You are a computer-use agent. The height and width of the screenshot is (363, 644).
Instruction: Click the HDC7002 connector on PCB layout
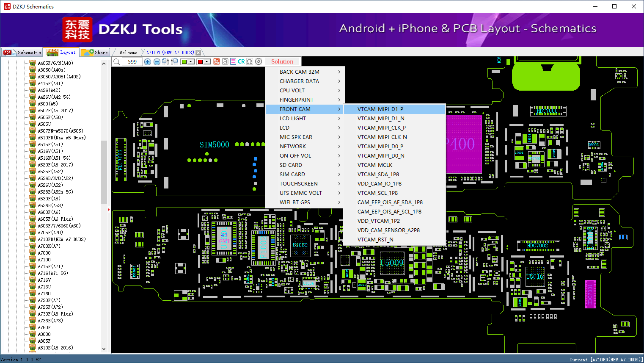(x=537, y=246)
